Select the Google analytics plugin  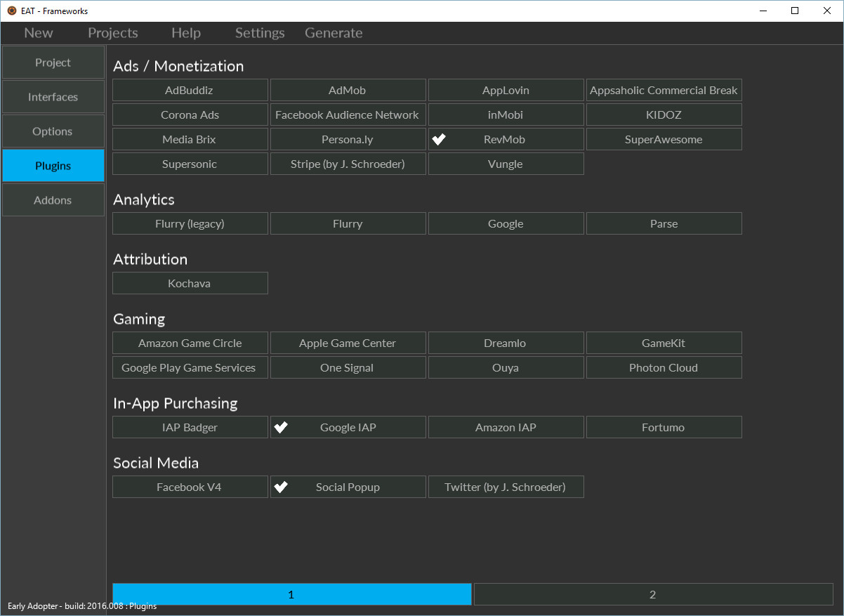tap(506, 223)
